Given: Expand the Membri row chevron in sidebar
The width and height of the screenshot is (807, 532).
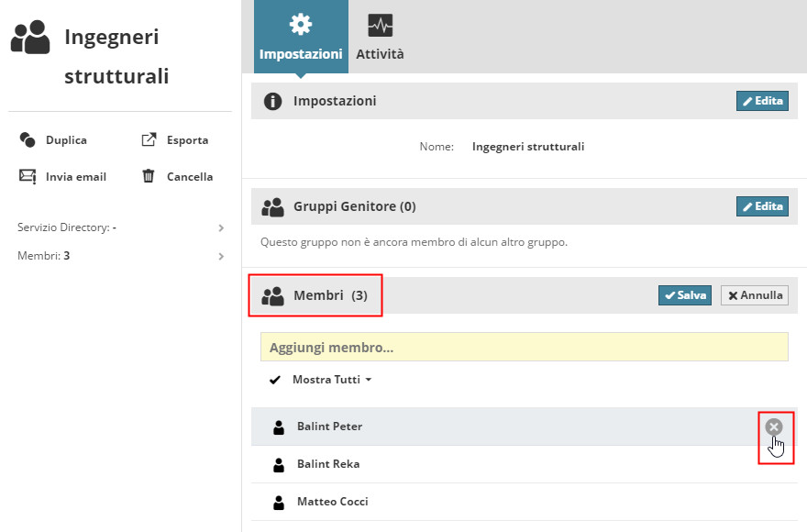Looking at the screenshot, I should coord(221,256).
